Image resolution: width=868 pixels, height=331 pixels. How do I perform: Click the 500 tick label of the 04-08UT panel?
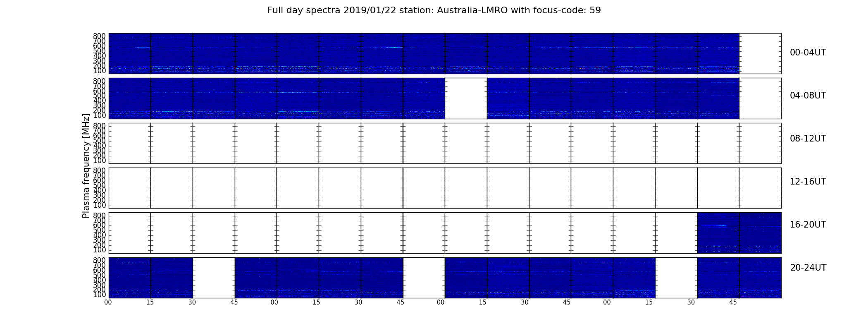(99, 96)
